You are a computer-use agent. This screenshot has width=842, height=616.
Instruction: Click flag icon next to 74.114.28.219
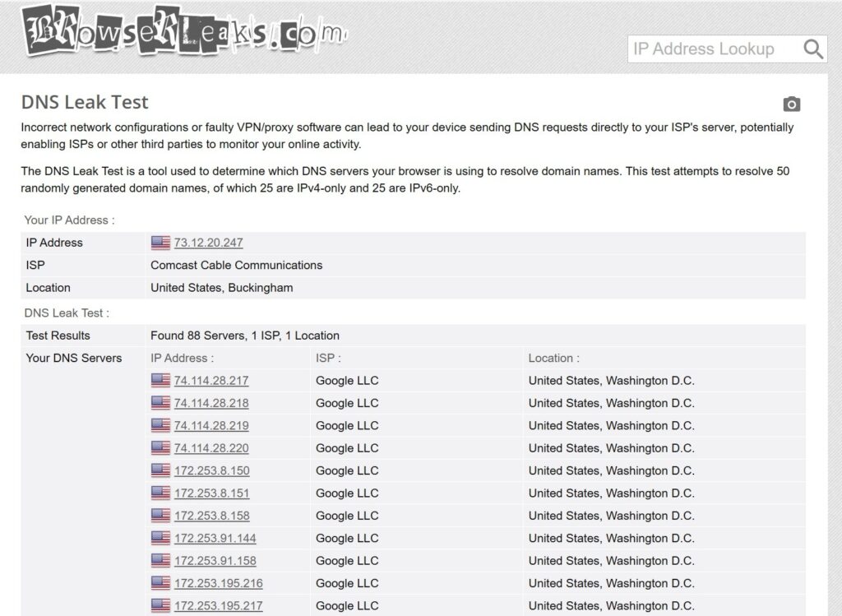[x=160, y=426]
